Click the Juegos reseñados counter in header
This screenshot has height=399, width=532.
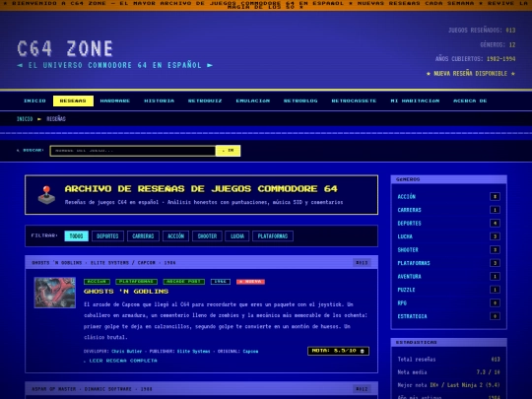tap(482, 31)
